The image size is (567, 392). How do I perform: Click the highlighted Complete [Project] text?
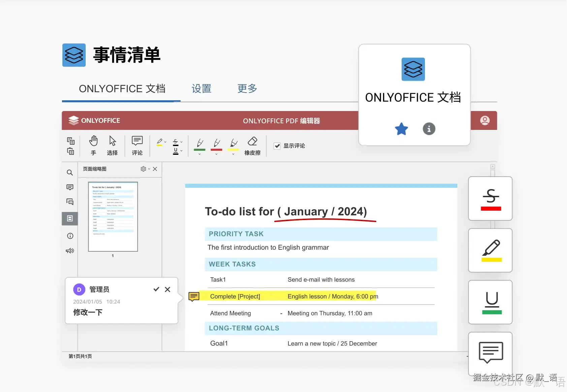(x=235, y=296)
